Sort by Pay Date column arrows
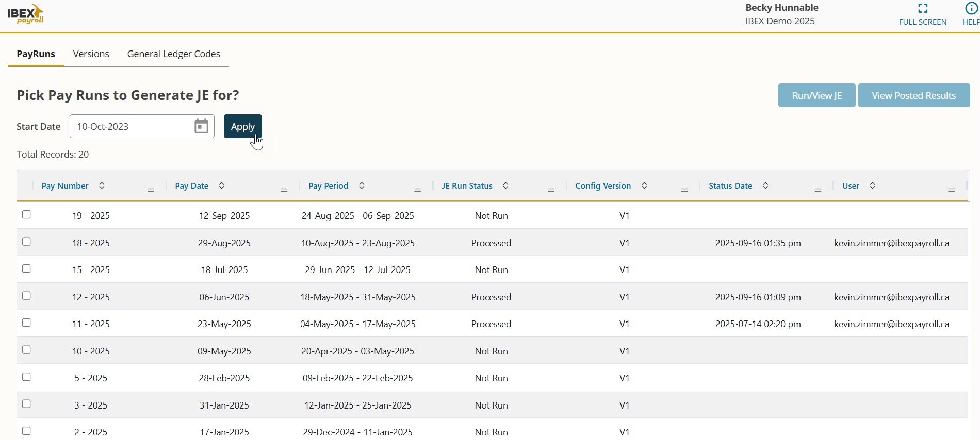The width and height of the screenshot is (980, 440). [x=222, y=186]
